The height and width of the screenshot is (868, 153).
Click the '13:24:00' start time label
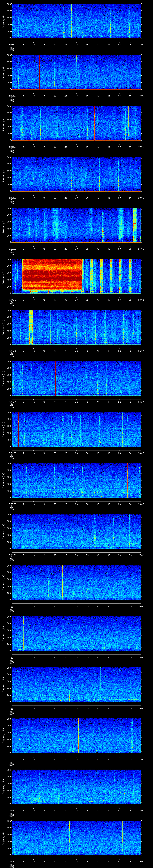(x=12, y=453)
